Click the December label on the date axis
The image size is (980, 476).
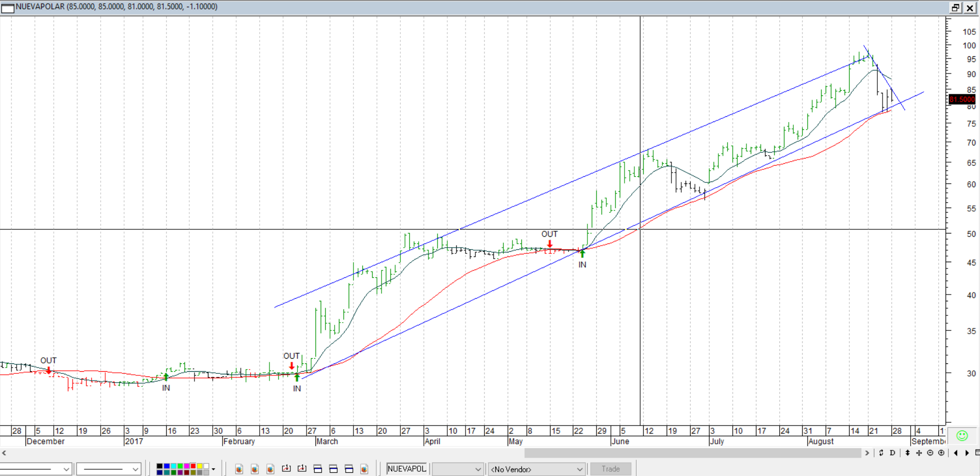[45, 442]
